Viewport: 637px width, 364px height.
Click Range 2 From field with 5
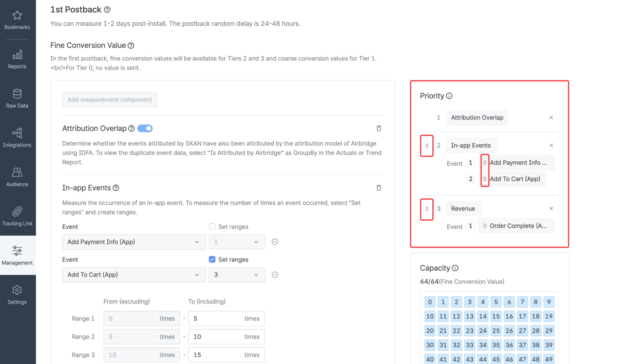[x=142, y=337]
